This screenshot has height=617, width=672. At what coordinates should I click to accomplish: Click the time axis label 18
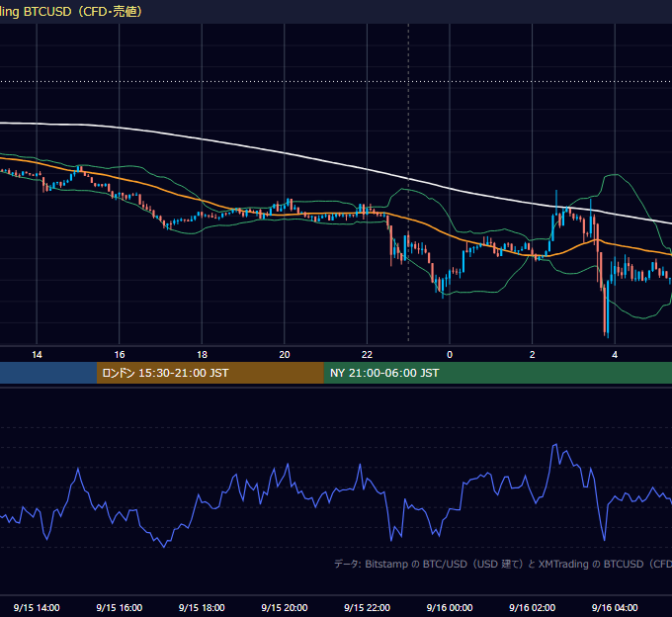202,355
